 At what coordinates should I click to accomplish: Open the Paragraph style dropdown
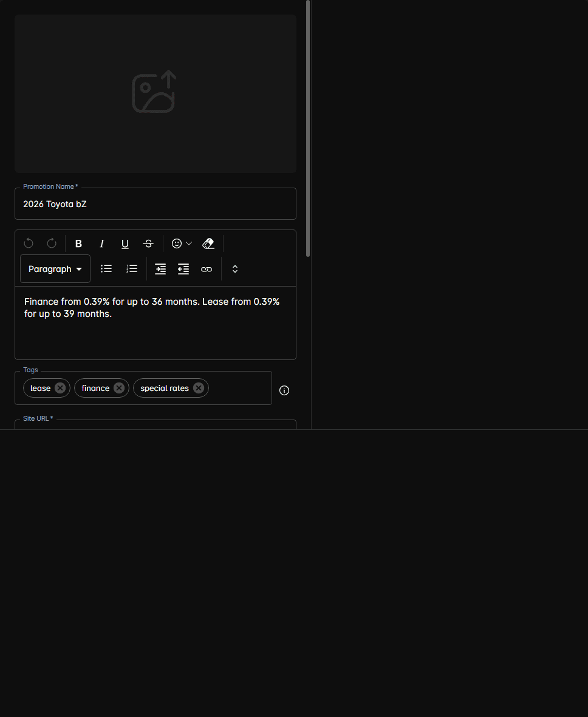coord(55,269)
